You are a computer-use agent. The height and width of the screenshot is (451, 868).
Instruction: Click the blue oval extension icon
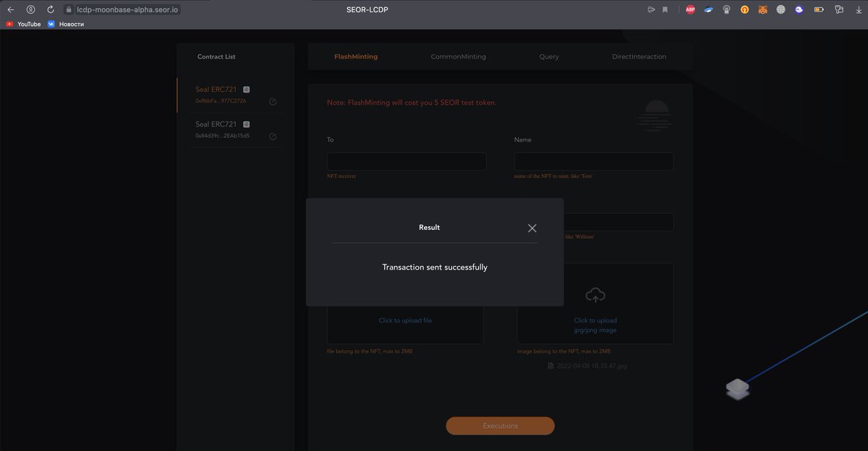708,10
